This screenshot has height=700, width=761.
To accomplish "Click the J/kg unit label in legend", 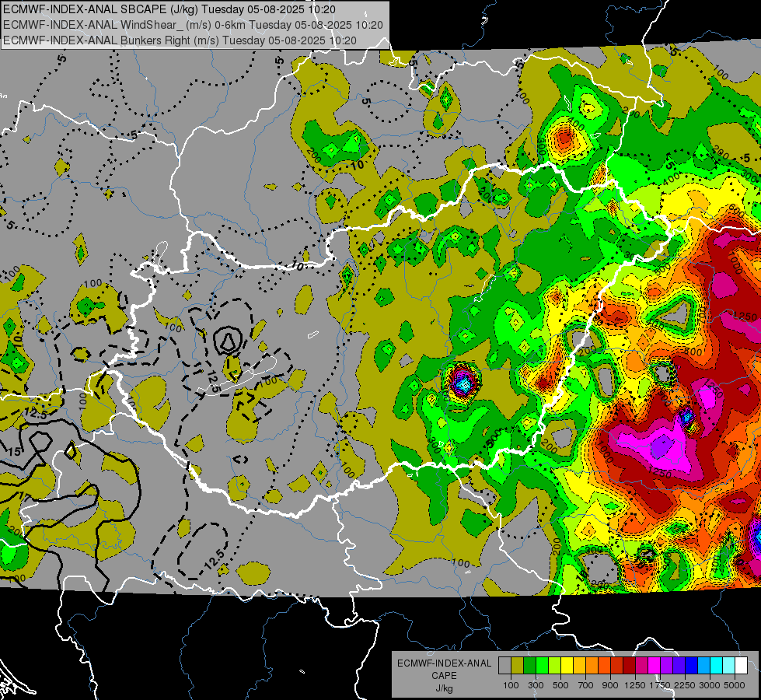I will pos(445,688).
